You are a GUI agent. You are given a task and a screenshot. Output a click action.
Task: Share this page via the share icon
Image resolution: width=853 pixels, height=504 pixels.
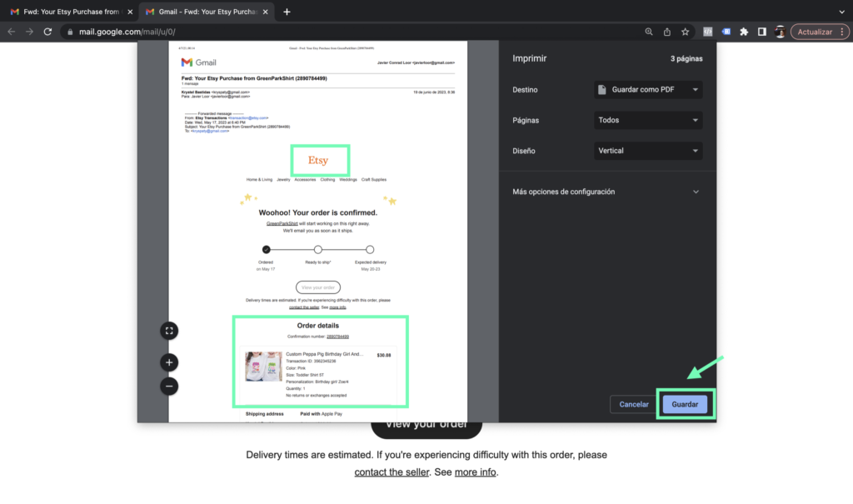coord(667,32)
